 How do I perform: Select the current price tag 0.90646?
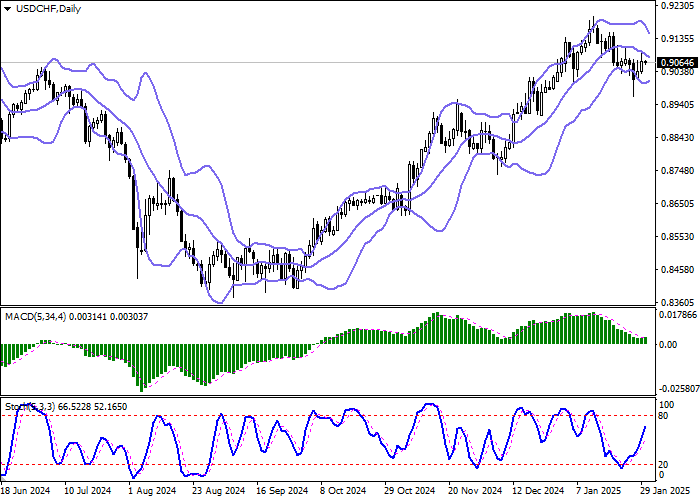click(x=678, y=62)
